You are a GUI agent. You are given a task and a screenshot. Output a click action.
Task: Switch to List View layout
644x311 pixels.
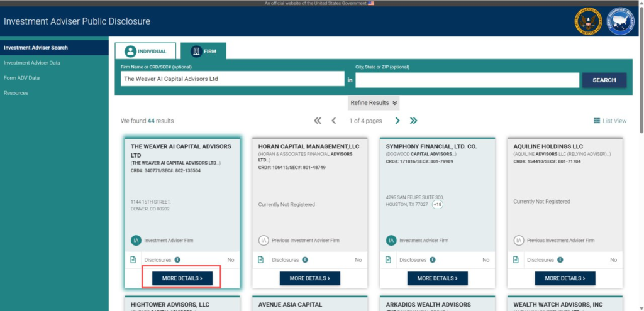(610, 121)
